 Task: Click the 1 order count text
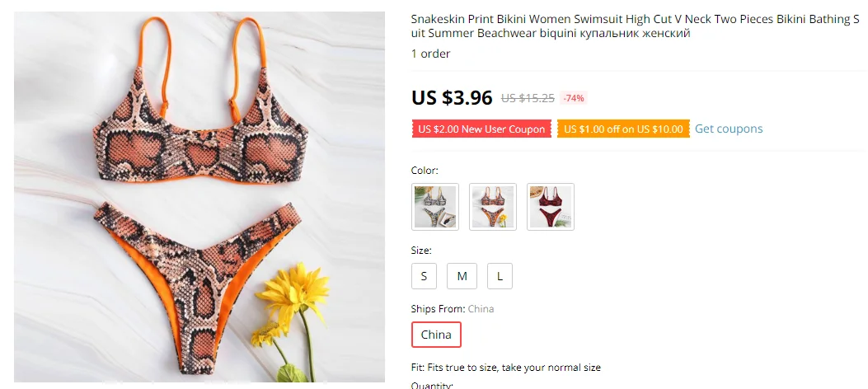pos(430,54)
